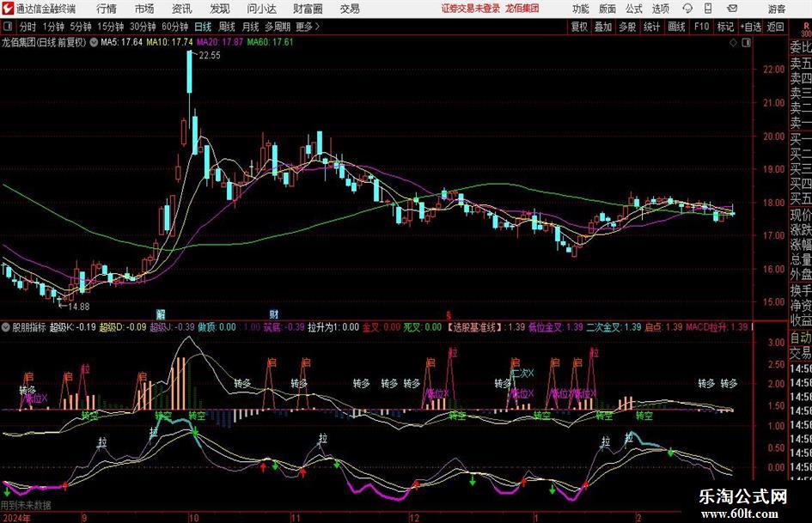The width and height of the screenshot is (812, 523).
Task: Open the F10 company info button
Action: tap(702, 27)
